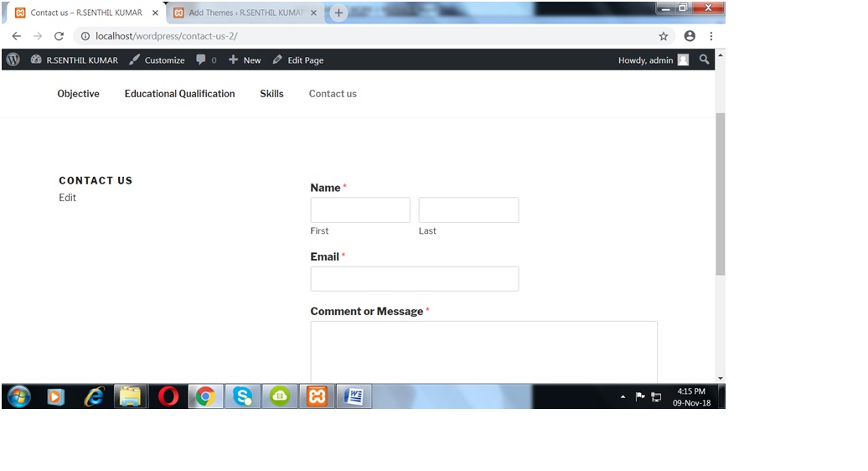
Task: Show hidden system tray icons
Action: pyautogui.click(x=623, y=396)
